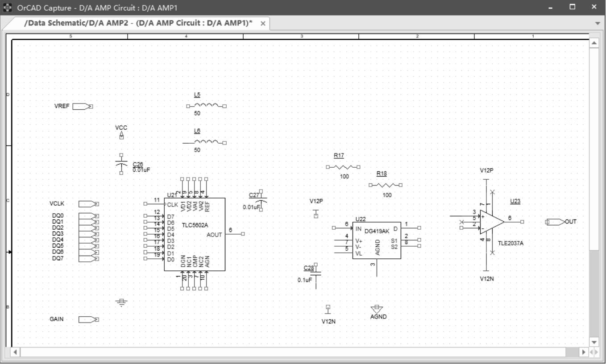Click the DQ5 port label
This screenshot has height=364, width=606.
[58, 246]
